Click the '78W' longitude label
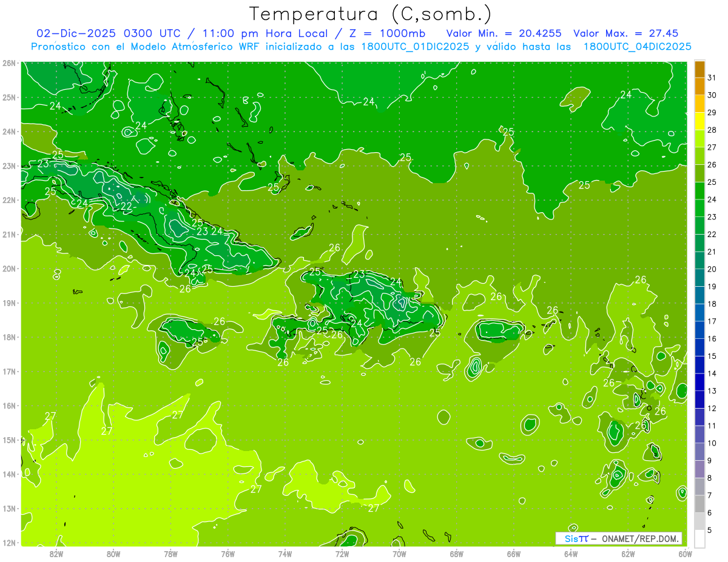Screen dimensions: 728x562 (x=170, y=554)
